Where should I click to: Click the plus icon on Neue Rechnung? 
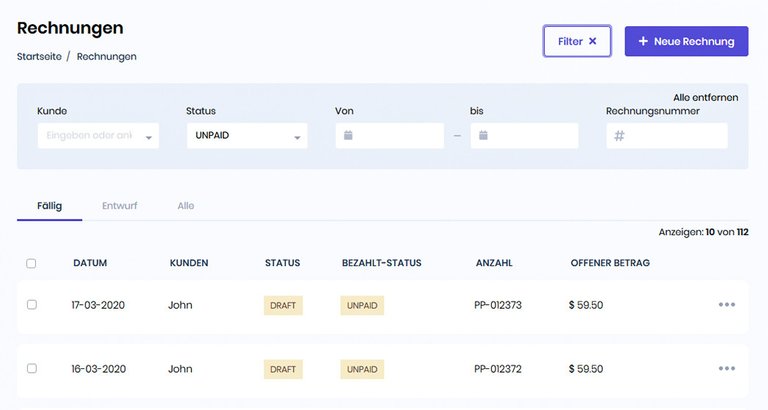pos(643,41)
